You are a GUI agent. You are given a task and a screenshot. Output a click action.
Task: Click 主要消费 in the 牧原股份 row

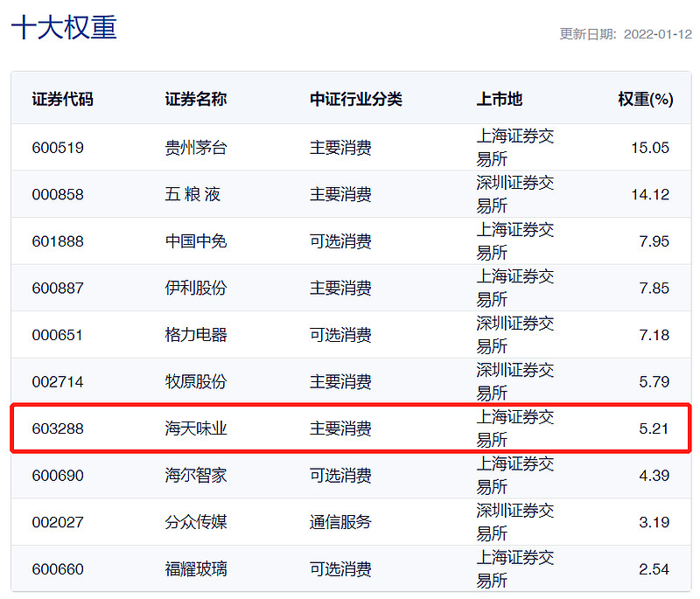point(340,382)
